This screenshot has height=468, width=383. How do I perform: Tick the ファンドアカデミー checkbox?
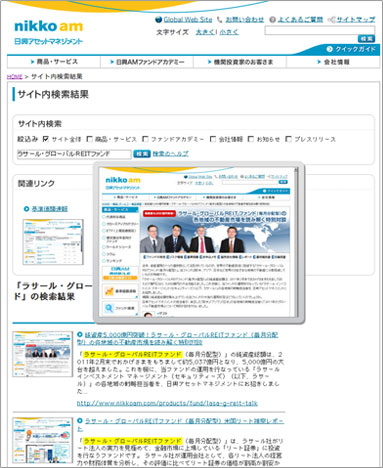(x=145, y=139)
